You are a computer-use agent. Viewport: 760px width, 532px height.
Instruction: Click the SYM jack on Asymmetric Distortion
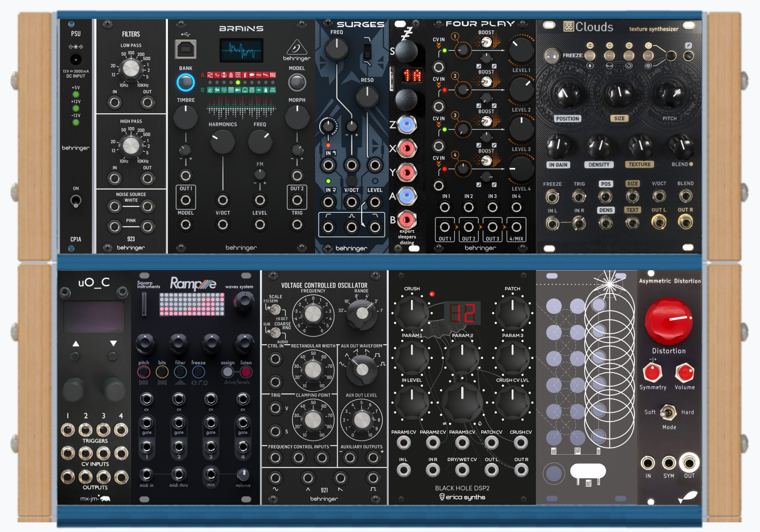pos(668,463)
